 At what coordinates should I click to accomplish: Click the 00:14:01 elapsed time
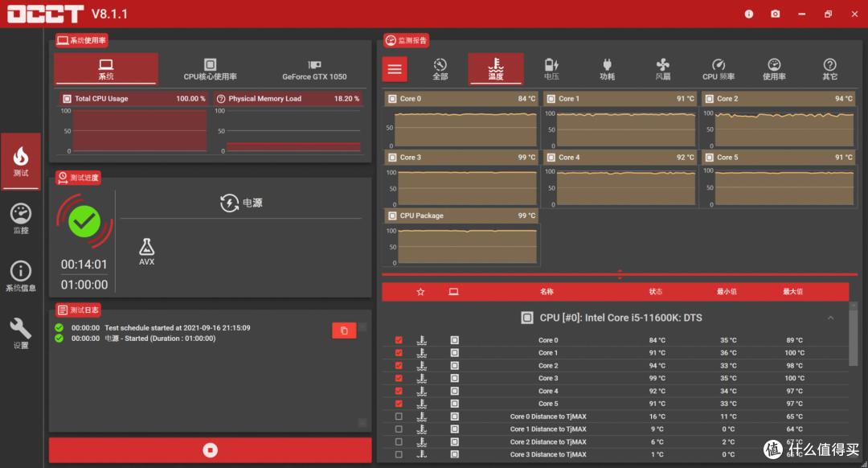(84, 265)
